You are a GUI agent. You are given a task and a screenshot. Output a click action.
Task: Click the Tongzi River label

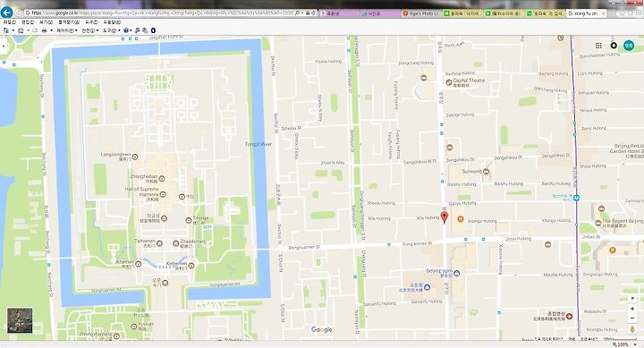pos(258,144)
